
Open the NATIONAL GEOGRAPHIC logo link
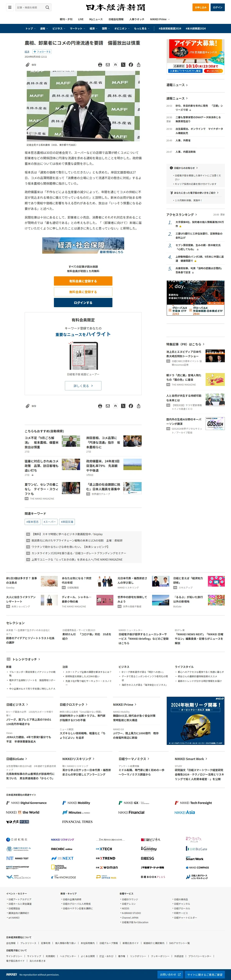pos(59,867)
